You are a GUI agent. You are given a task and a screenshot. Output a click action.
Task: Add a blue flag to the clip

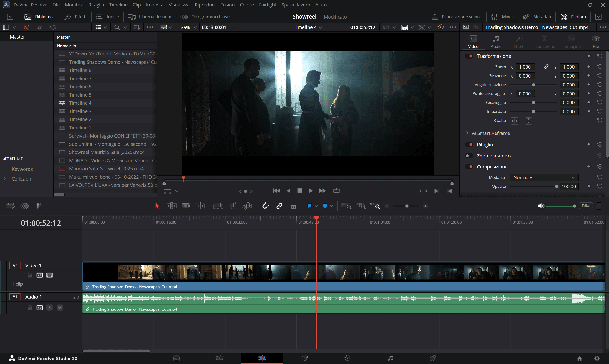(309, 206)
